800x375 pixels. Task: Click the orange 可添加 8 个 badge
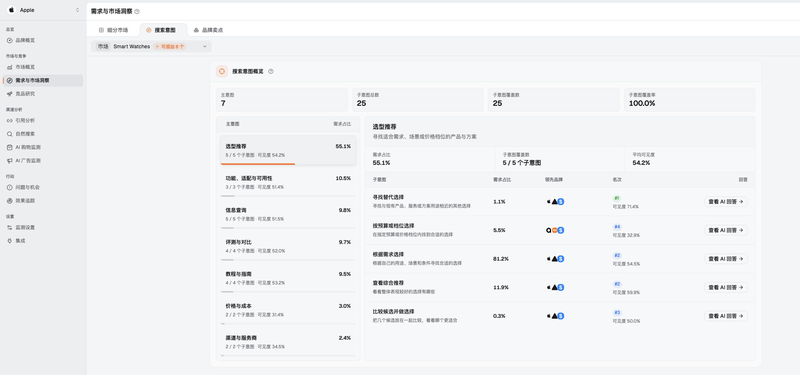[x=170, y=46]
